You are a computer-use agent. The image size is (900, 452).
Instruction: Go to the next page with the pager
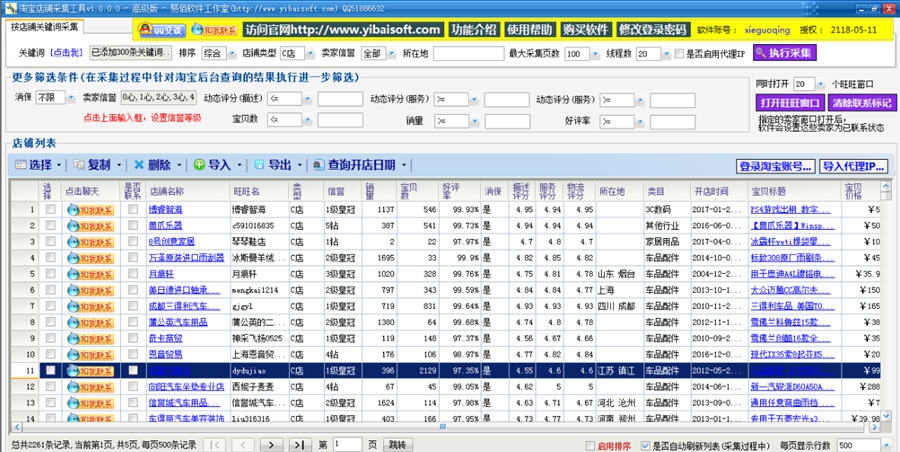coord(271,445)
